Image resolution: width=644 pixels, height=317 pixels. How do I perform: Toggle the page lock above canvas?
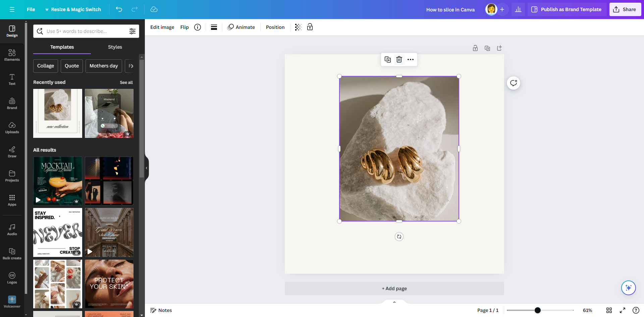coord(475,48)
